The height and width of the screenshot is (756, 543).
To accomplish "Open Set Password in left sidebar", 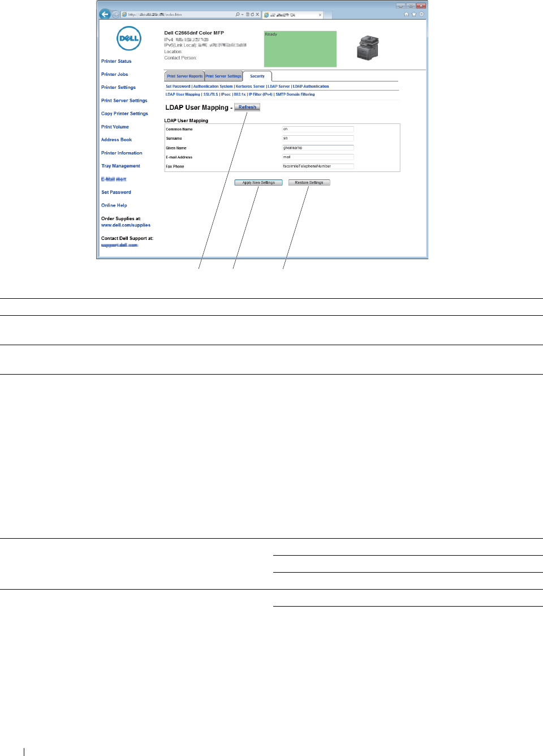I will coord(116,192).
